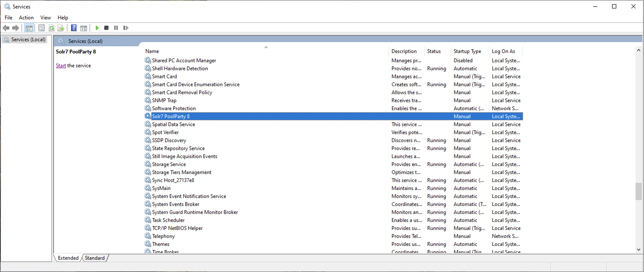Start the service with green play icon
This screenshot has width=644, height=272.
(x=97, y=28)
